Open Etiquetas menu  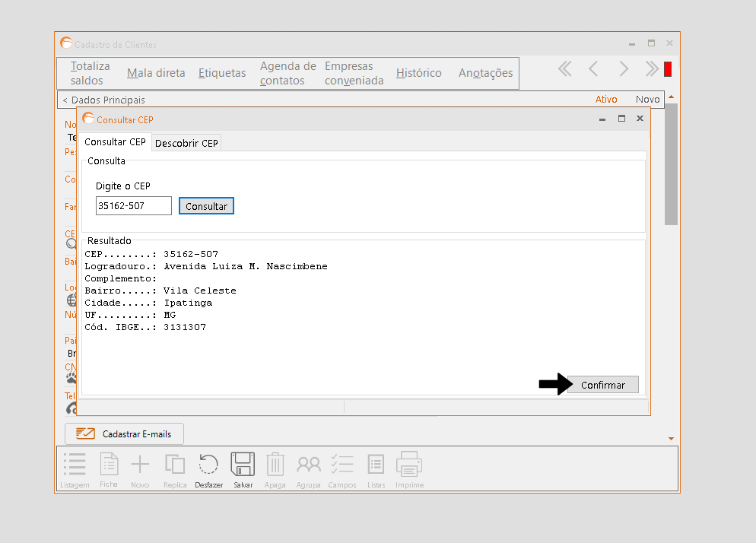pos(222,73)
